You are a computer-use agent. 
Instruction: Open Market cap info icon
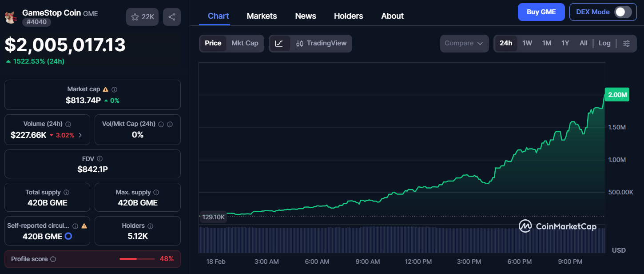114,89
